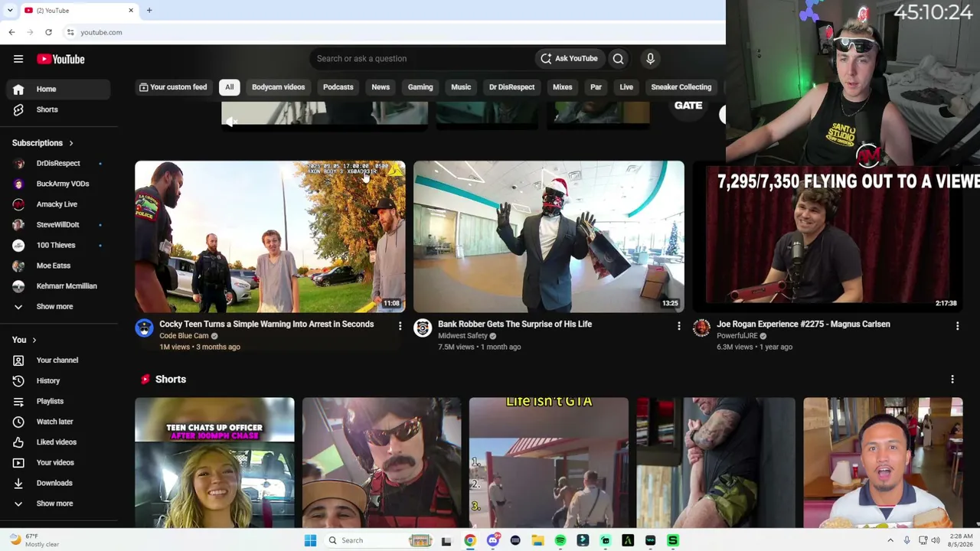Open the YouTube guide hamburger menu

(x=18, y=59)
